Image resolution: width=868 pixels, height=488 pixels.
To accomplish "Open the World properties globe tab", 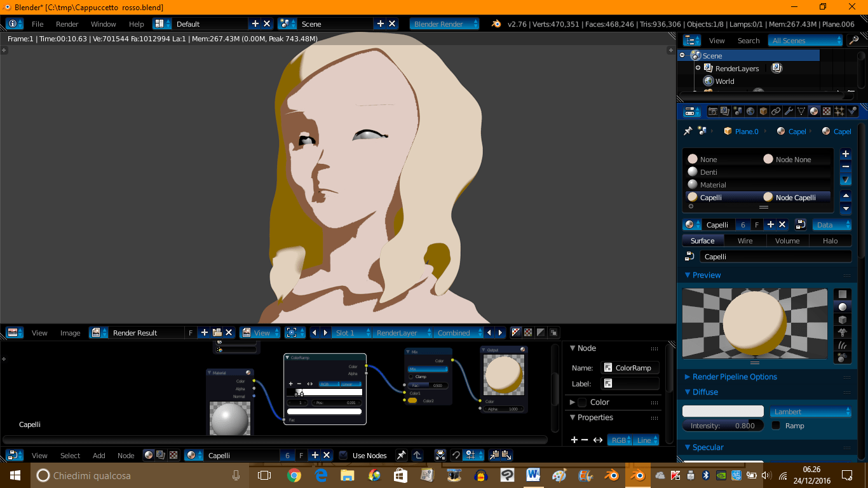I will (750, 111).
